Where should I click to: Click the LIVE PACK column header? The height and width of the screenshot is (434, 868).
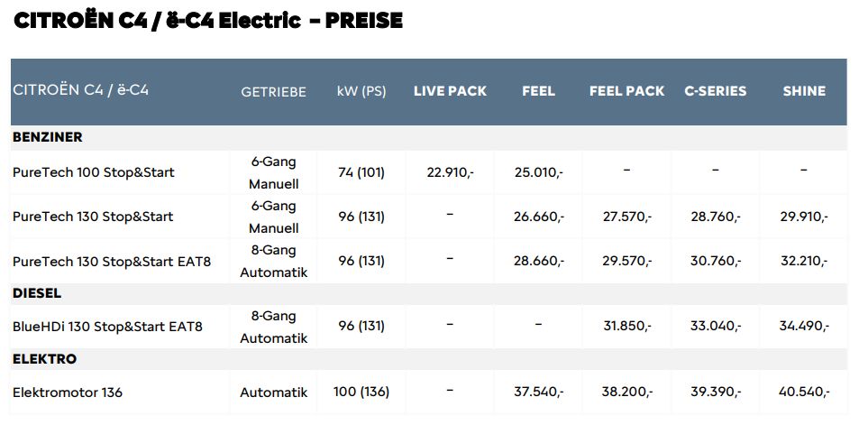point(450,91)
